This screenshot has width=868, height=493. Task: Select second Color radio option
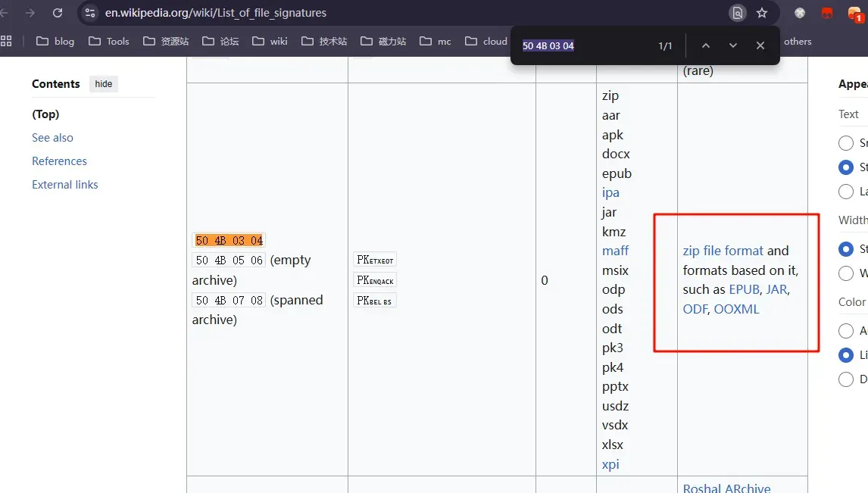(846, 355)
